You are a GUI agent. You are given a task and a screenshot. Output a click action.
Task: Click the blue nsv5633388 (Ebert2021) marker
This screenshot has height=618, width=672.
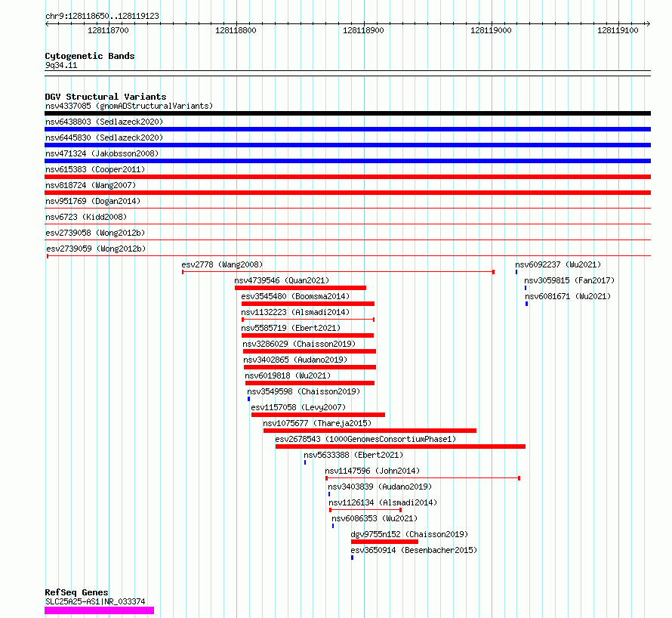[305, 462]
